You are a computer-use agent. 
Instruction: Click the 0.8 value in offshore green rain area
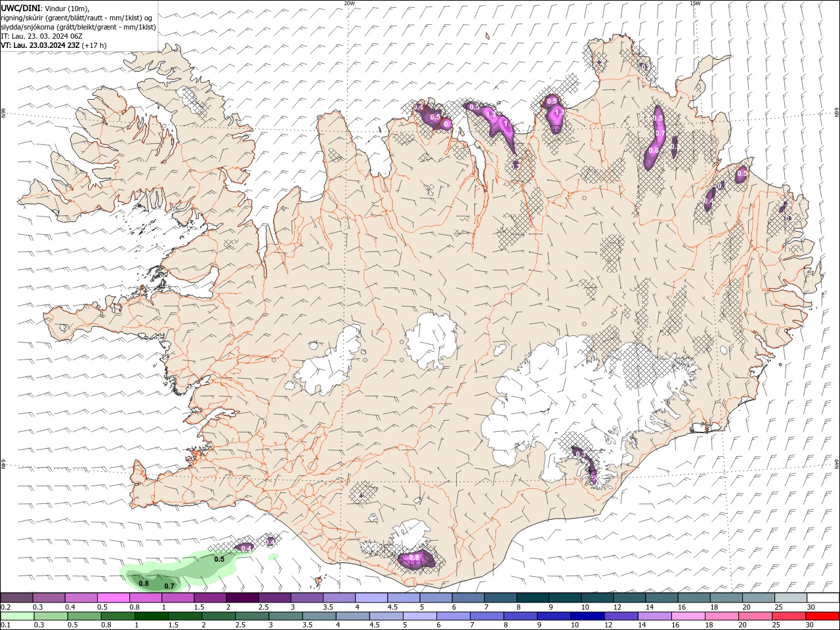(144, 583)
